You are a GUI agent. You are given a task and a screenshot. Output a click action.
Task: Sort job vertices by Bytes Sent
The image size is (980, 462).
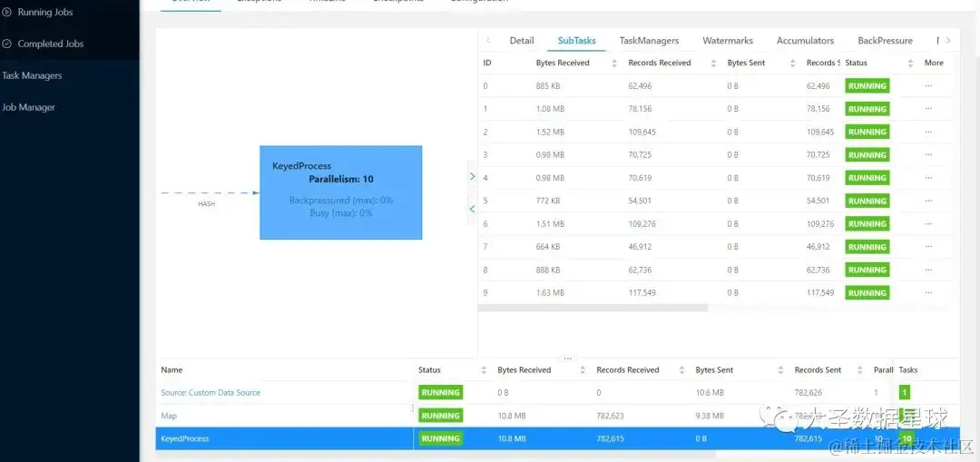(780, 370)
